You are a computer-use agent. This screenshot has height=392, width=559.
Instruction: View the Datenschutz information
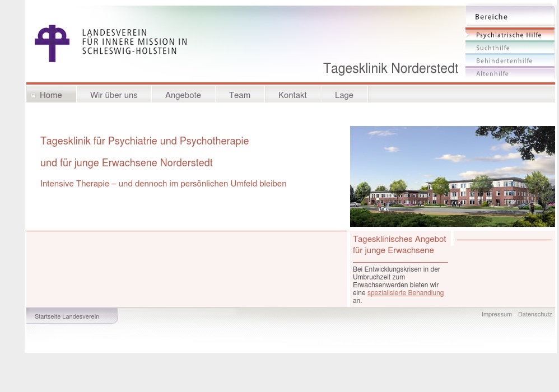[535, 314]
